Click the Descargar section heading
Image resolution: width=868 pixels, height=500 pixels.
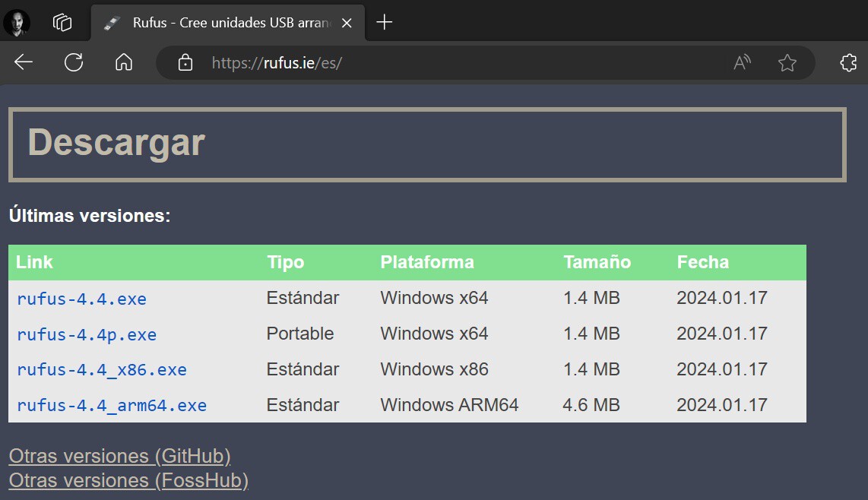(x=116, y=143)
